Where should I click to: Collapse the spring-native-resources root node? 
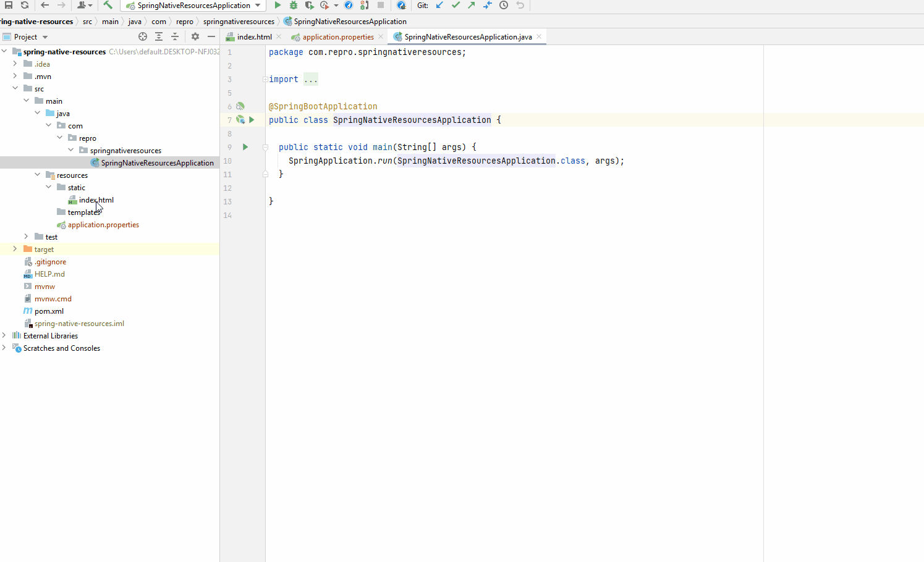click(x=4, y=51)
